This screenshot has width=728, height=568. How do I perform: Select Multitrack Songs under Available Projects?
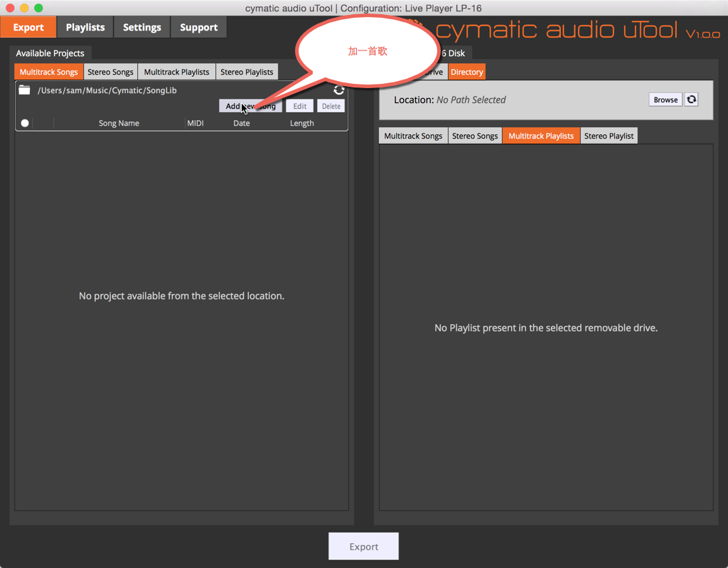point(49,72)
